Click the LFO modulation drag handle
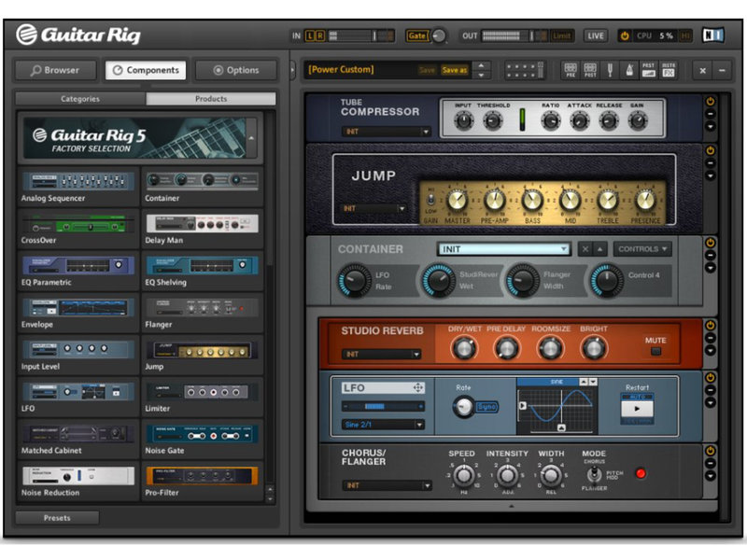 point(417,387)
